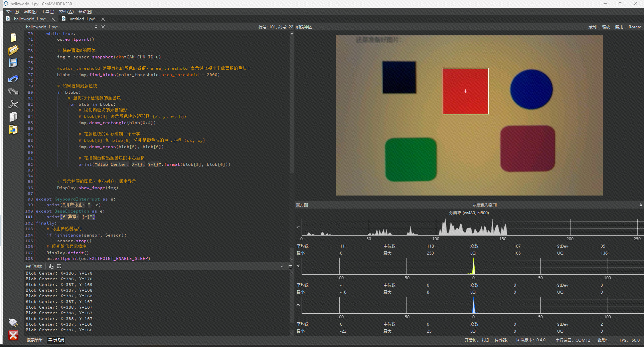Click the red square in frame buffer
644x347 pixels.
465,91
